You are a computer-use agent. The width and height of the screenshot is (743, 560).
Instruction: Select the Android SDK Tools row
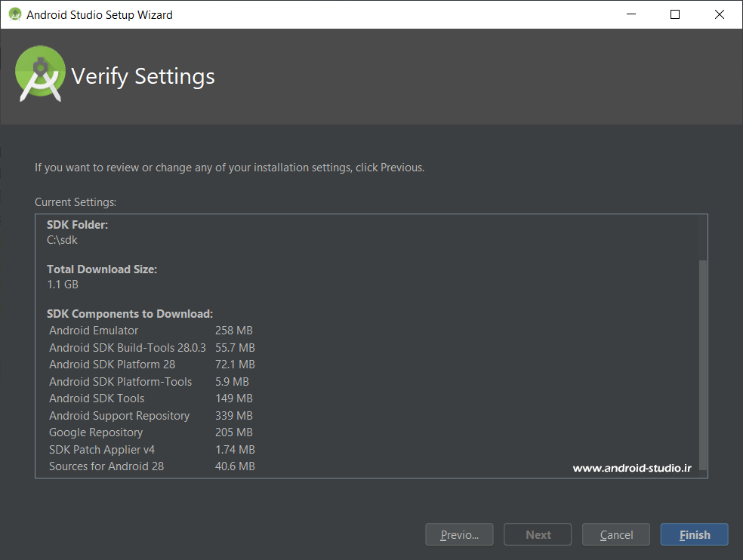(x=151, y=398)
